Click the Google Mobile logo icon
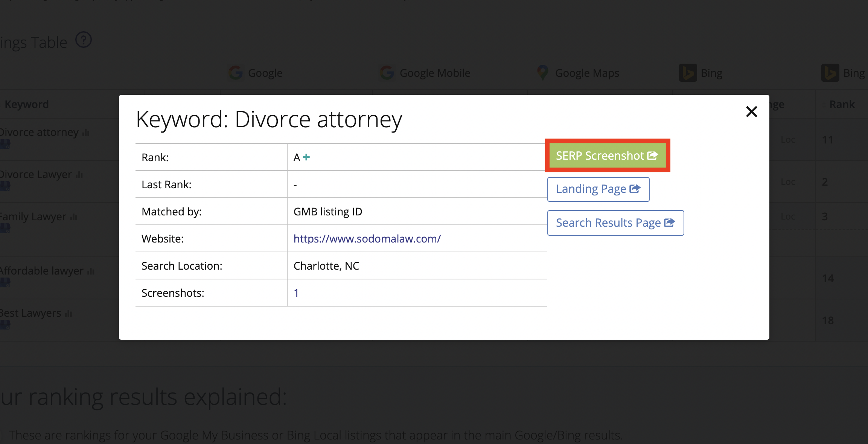868x444 pixels. pyautogui.click(x=387, y=73)
